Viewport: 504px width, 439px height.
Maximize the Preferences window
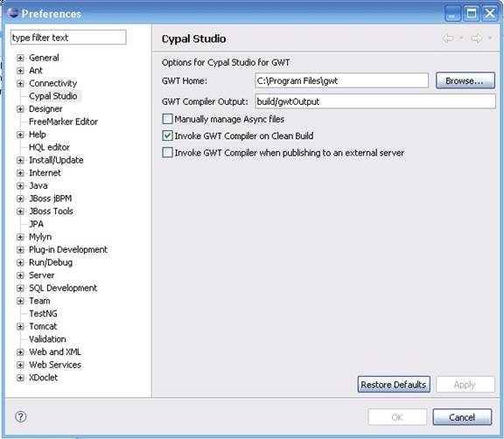tap(472, 14)
